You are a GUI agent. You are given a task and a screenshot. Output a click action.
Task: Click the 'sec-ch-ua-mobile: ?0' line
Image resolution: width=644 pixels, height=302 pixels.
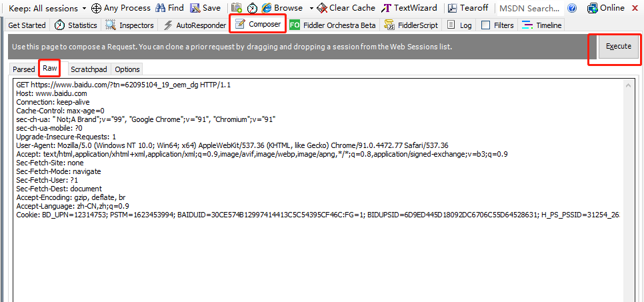(49, 128)
